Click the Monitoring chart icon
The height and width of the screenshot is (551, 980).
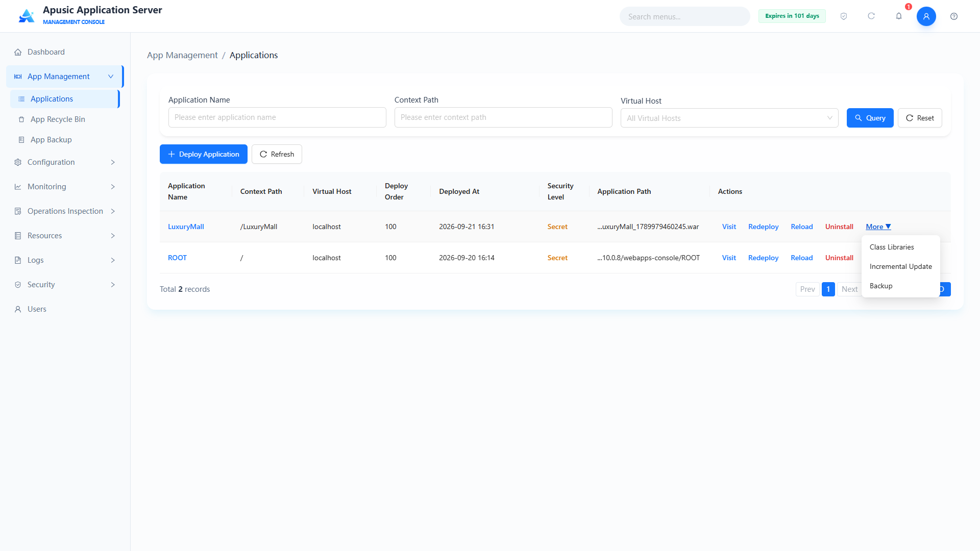[18, 187]
